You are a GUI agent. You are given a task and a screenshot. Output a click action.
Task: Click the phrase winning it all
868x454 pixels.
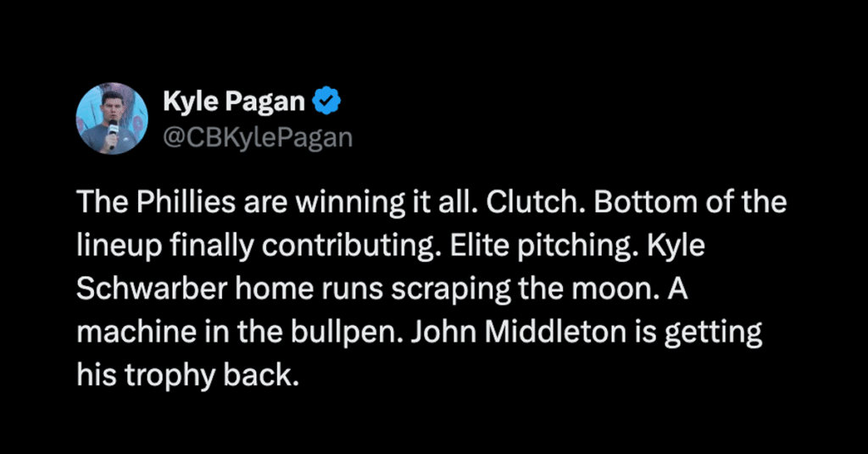387,203
